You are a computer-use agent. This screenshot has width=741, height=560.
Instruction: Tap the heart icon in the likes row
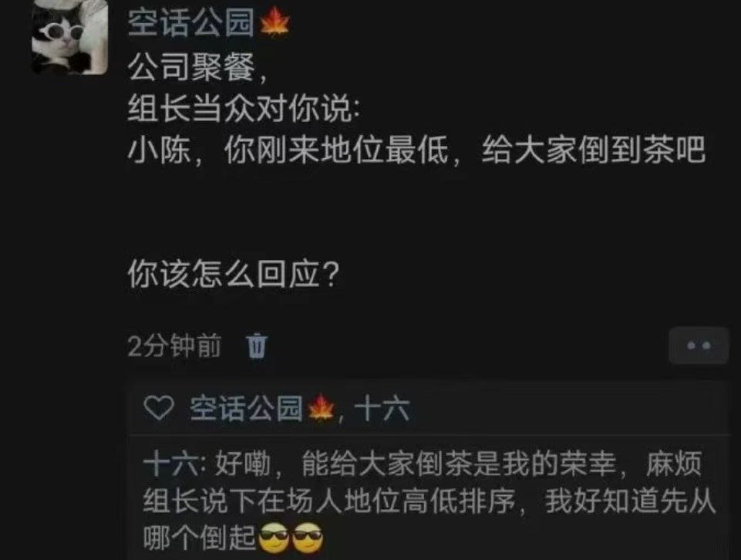pyautogui.click(x=159, y=408)
